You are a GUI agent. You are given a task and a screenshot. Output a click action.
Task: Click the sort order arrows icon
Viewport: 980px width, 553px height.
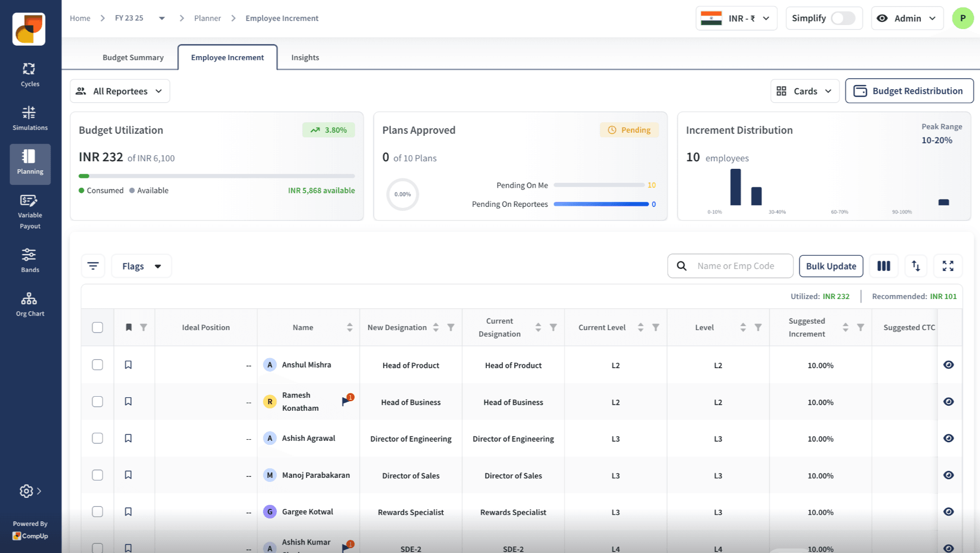915,266
